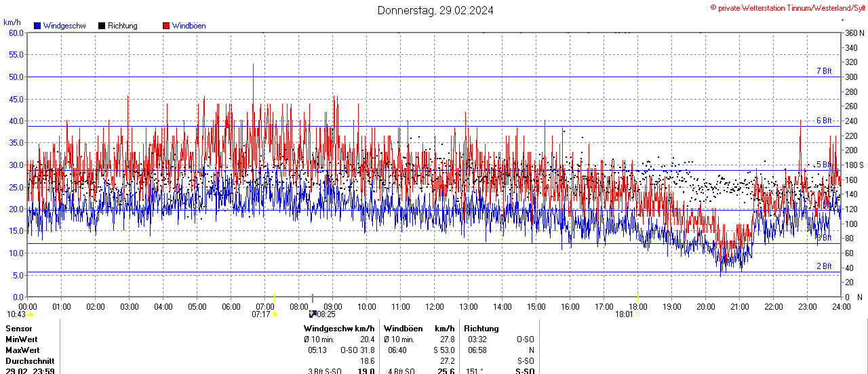Click the Sensor header in the table
Screen dimensions: 868x374
tap(19, 329)
